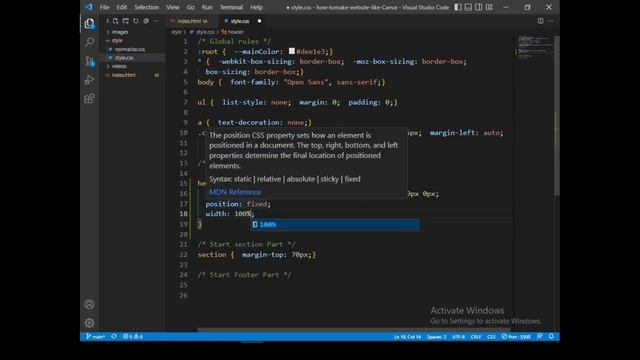Screen dimensions: 640x360
Task: Click the feedback icon in status bar
Action: tap(540, 336)
